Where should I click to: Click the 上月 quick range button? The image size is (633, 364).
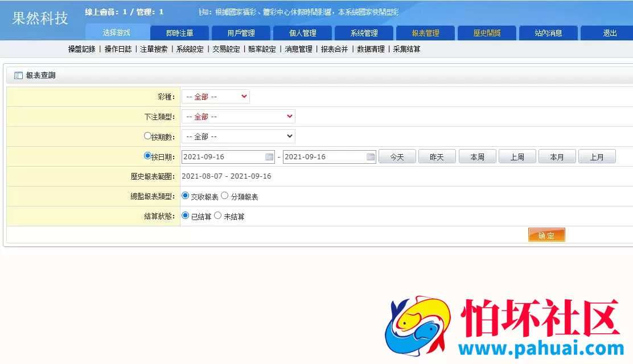coord(597,156)
